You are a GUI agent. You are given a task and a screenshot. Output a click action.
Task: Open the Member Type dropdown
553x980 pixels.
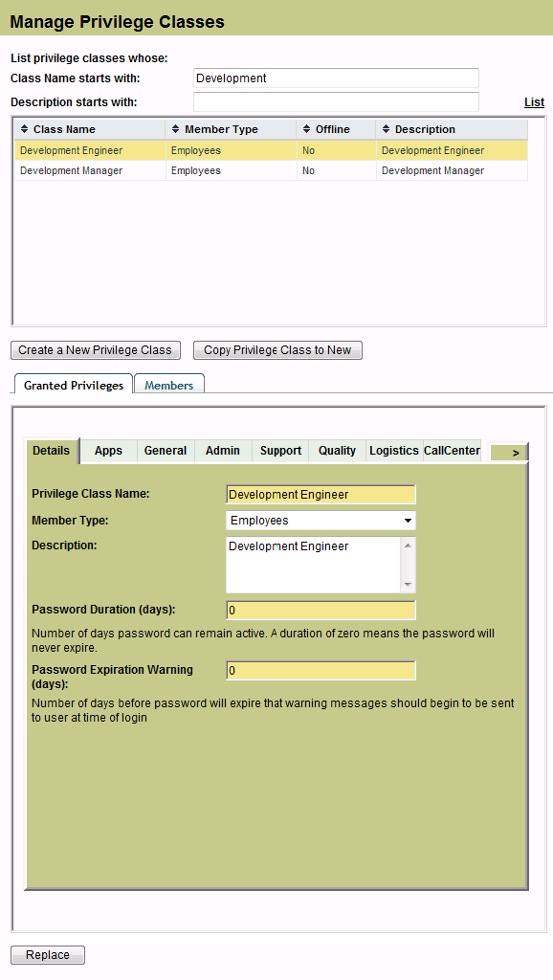tap(321, 521)
